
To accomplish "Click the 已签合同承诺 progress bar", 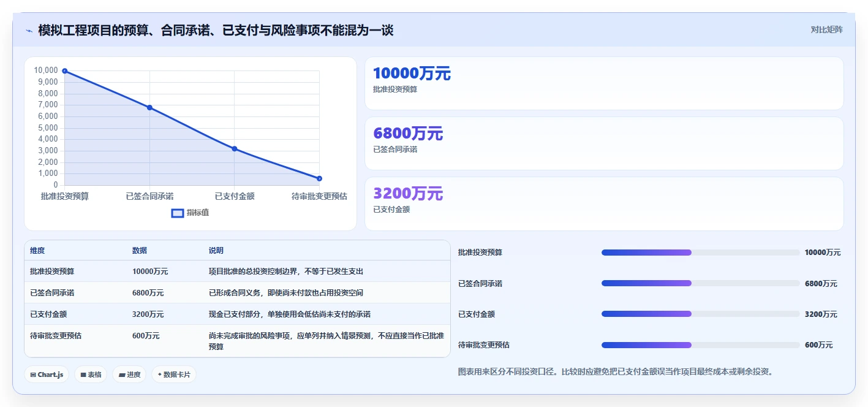I will pos(701,283).
